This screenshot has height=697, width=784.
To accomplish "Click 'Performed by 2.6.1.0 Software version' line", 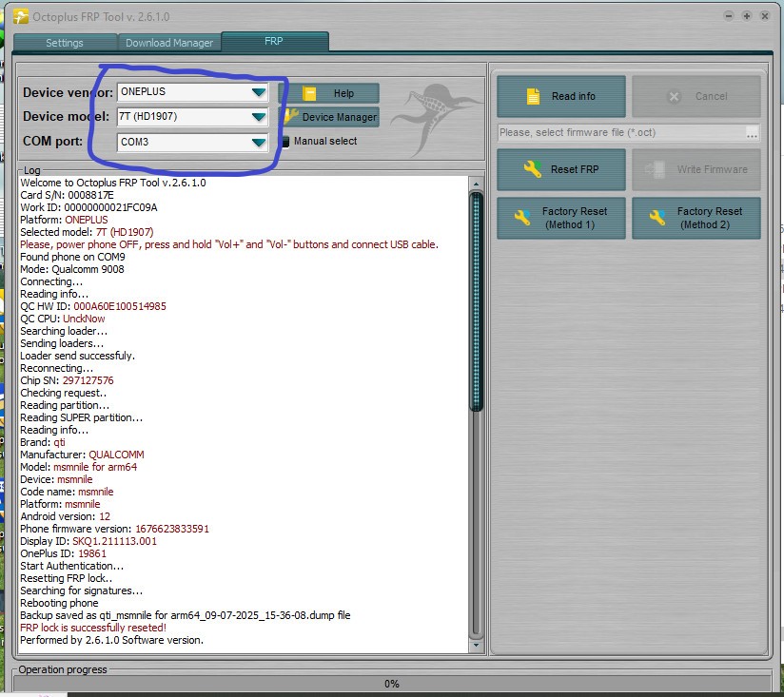I will pyautogui.click(x=111, y=640).
